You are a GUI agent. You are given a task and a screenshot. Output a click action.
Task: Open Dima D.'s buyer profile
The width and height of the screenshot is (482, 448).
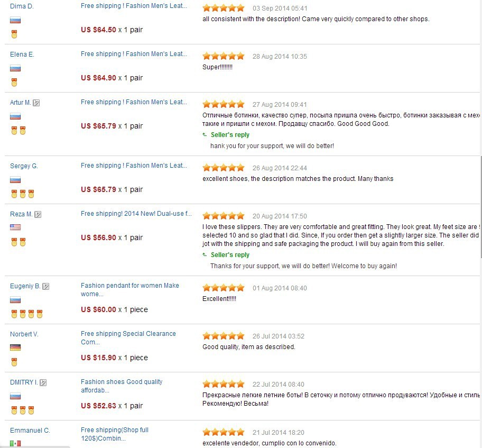coord(22,6)
